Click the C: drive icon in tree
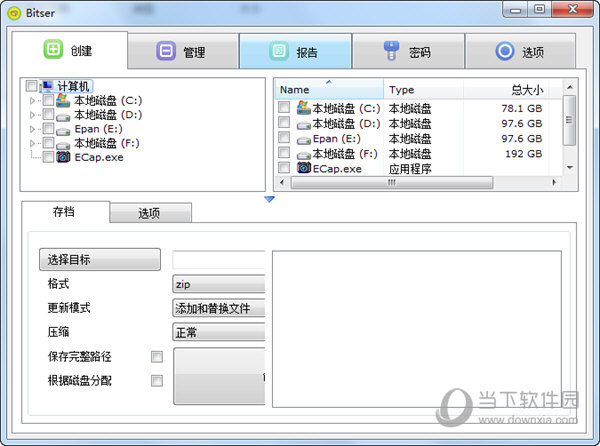 (63, 101)
